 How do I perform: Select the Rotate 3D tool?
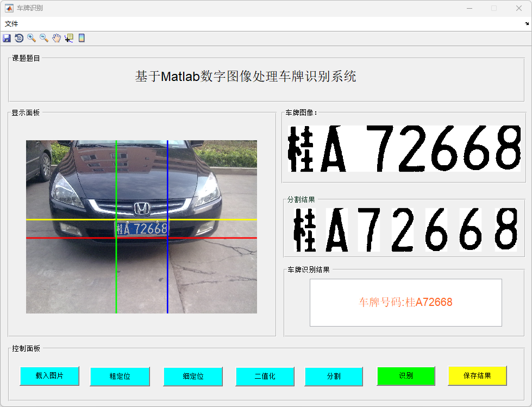click(x=19, y=38)
